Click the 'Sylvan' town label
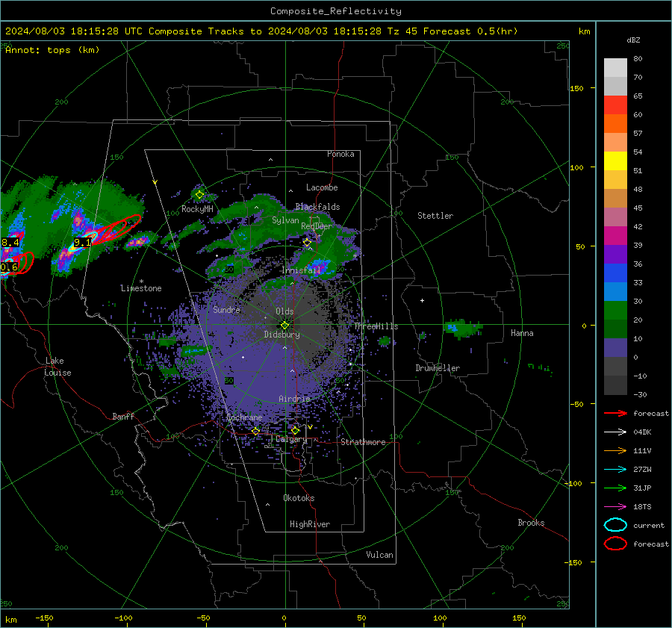The width and height of the screenshot is (672, 628). click(x=285, y=220)
